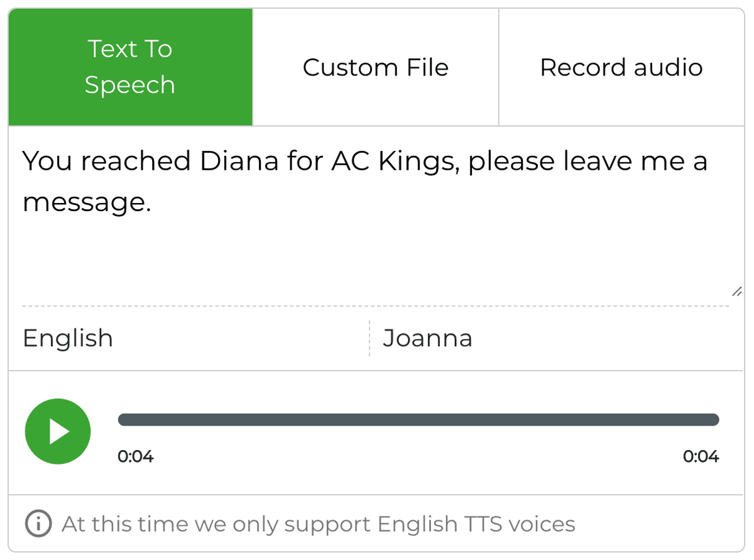Change the voice by clicking Joanna
754x560 pixels.
(x=427, y=338)
